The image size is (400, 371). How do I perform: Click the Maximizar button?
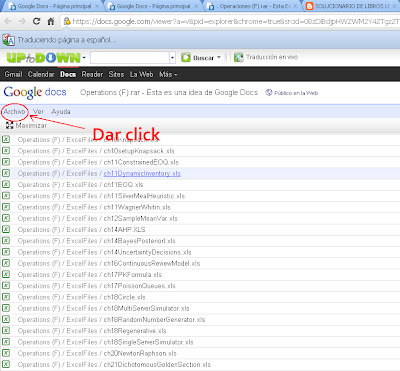(26, 126)
